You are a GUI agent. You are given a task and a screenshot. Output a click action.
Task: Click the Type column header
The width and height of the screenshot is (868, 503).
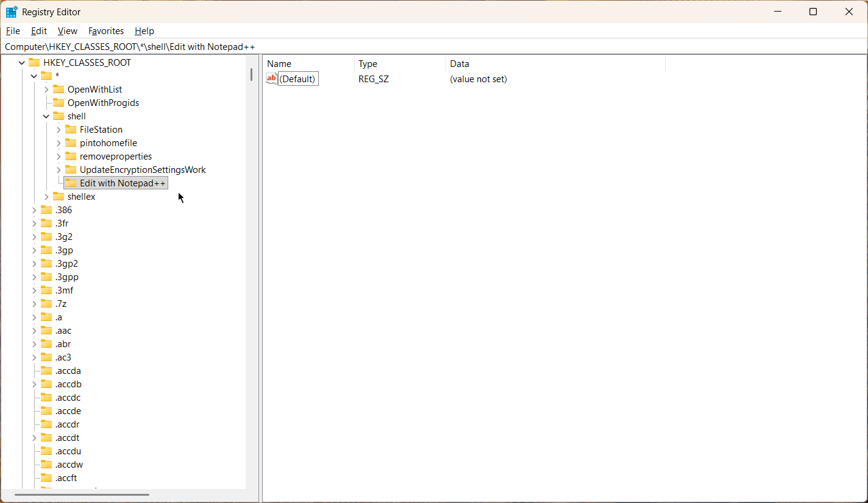click(400, 64)
